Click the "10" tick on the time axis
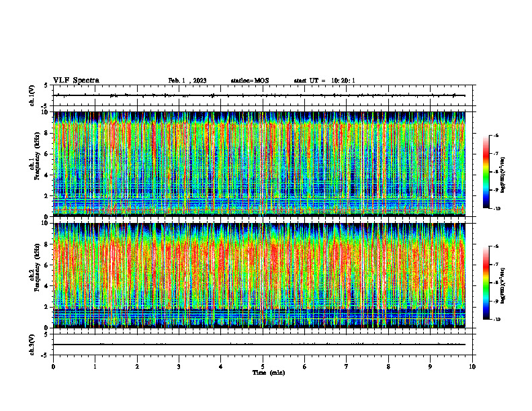 (472, 367)
